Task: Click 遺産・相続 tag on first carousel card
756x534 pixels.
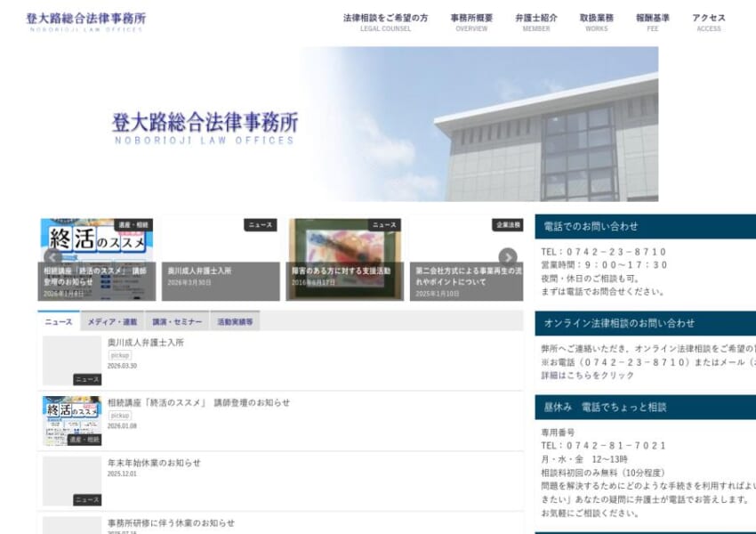Action: 133,225
